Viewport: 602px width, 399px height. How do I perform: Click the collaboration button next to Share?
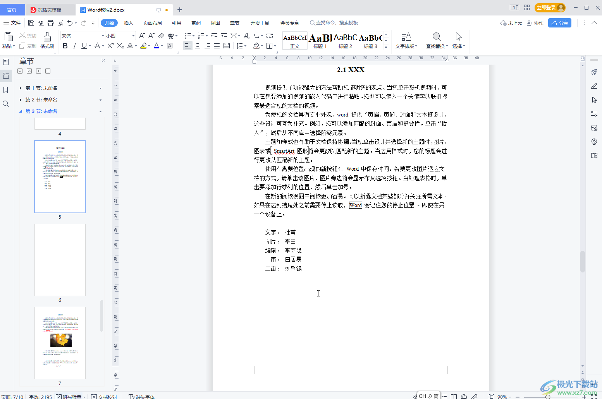[534, 23]
